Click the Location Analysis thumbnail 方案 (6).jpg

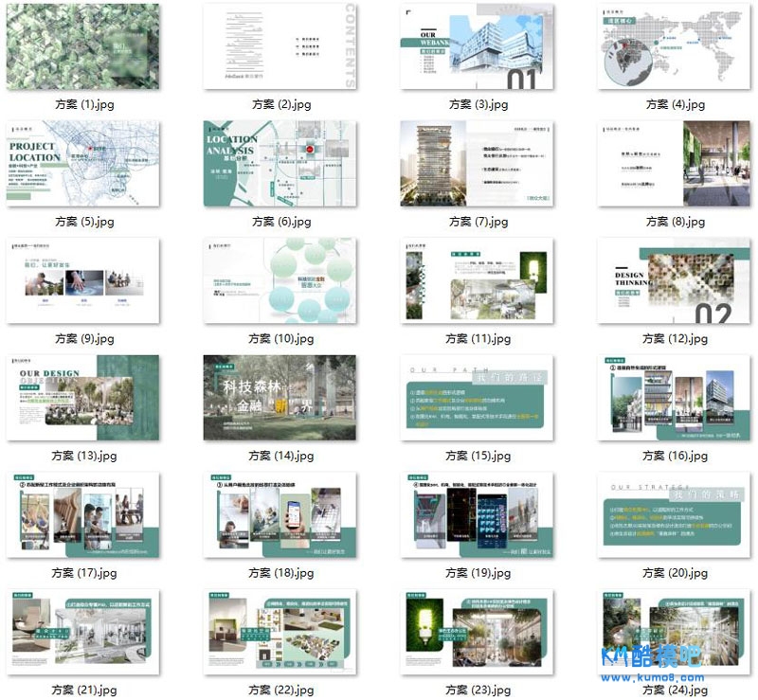click(x=280, y=163)
